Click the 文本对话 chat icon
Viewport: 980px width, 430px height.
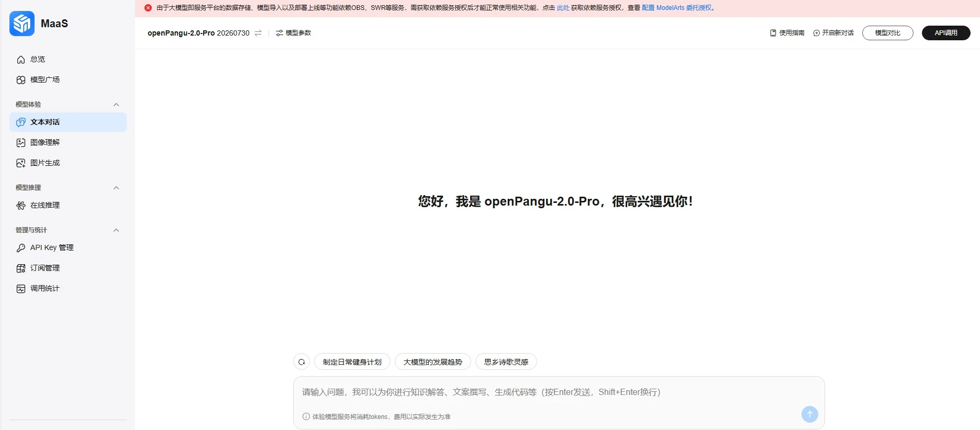tap(21, 122)
